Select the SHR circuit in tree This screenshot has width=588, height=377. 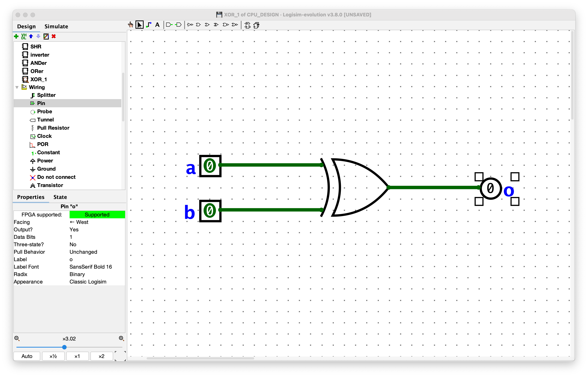32,47
